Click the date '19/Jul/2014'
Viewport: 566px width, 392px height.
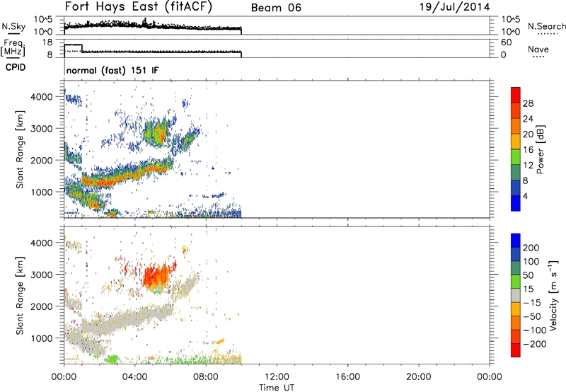tap(454, 7)
